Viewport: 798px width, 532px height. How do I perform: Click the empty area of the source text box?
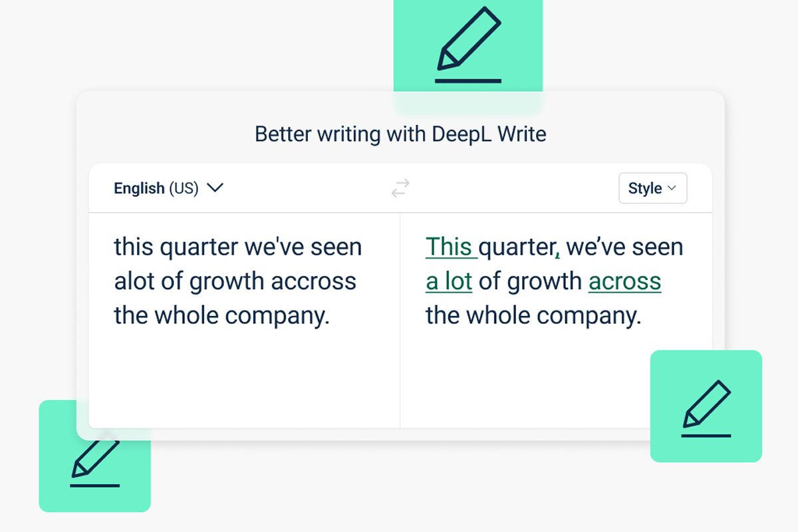(243, 379)
